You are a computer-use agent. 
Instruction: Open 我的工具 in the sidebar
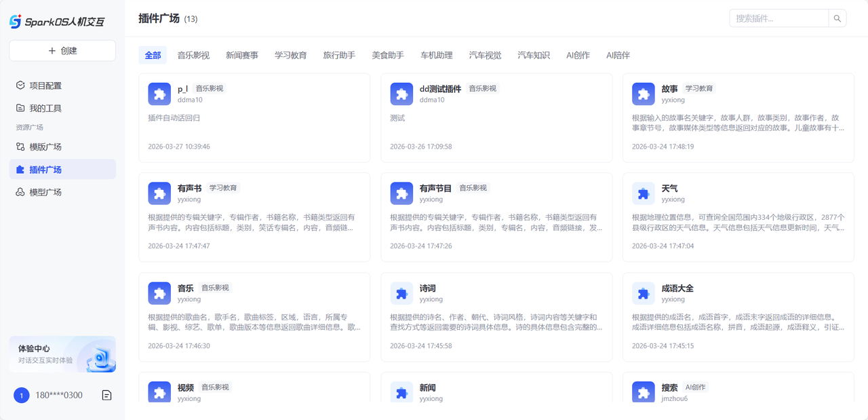coord(45,108)
